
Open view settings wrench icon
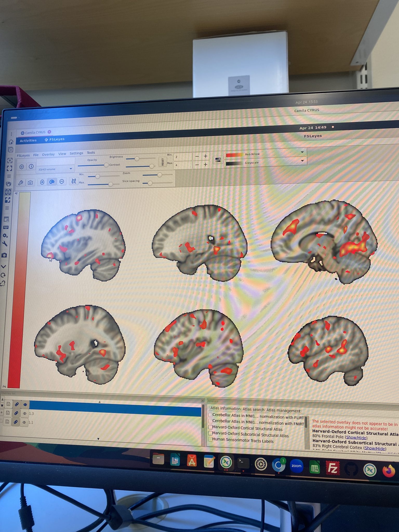pos(21,183)
